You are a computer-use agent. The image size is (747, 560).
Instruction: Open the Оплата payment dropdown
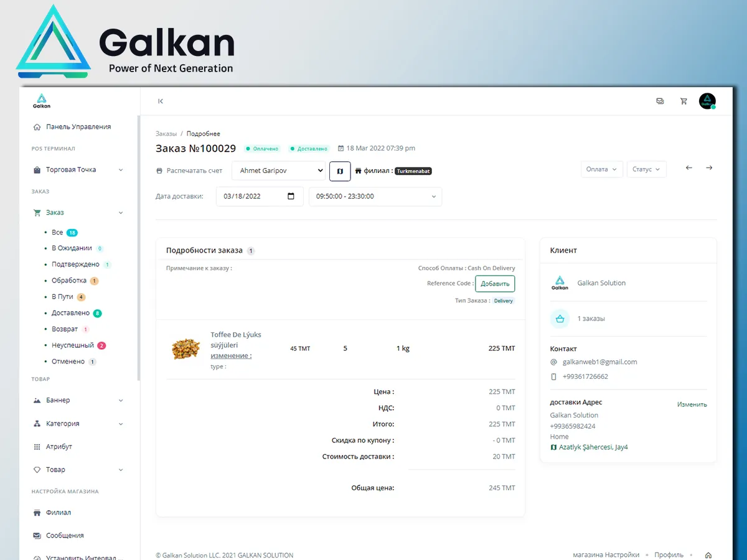pos(602,169)
